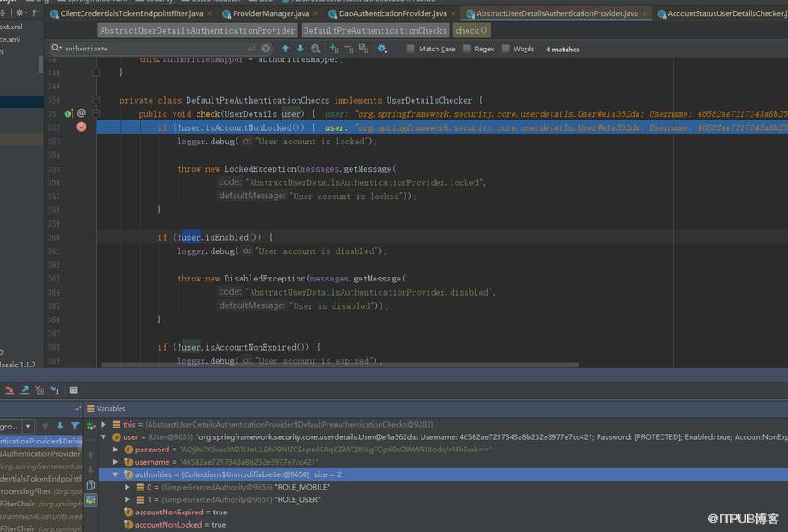Collapse the authorities variable node
Viewport: 788px width, 532px height.
116,474
